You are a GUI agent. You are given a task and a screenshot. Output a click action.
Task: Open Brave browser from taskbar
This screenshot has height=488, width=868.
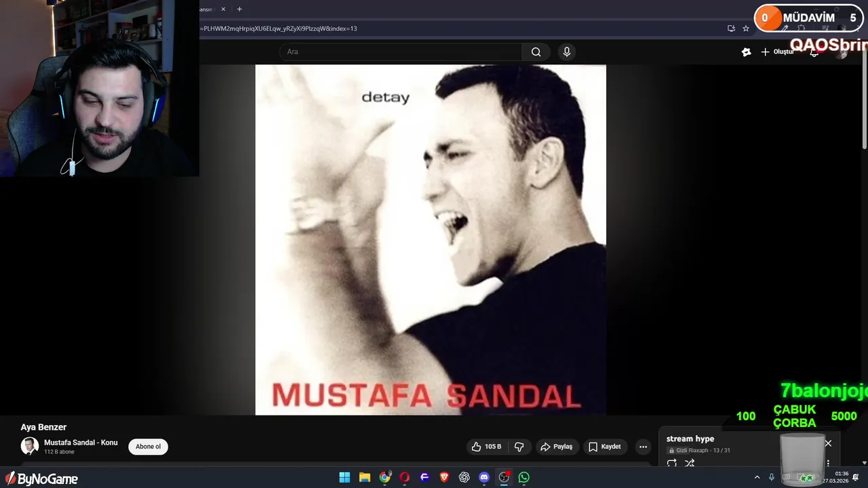(x=444, y=477)
